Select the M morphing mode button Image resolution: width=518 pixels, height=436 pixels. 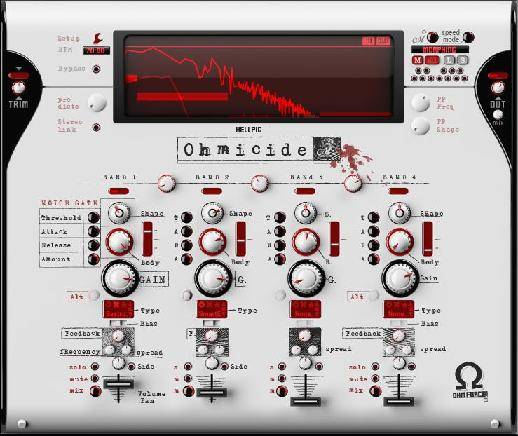tap(417, 60)
